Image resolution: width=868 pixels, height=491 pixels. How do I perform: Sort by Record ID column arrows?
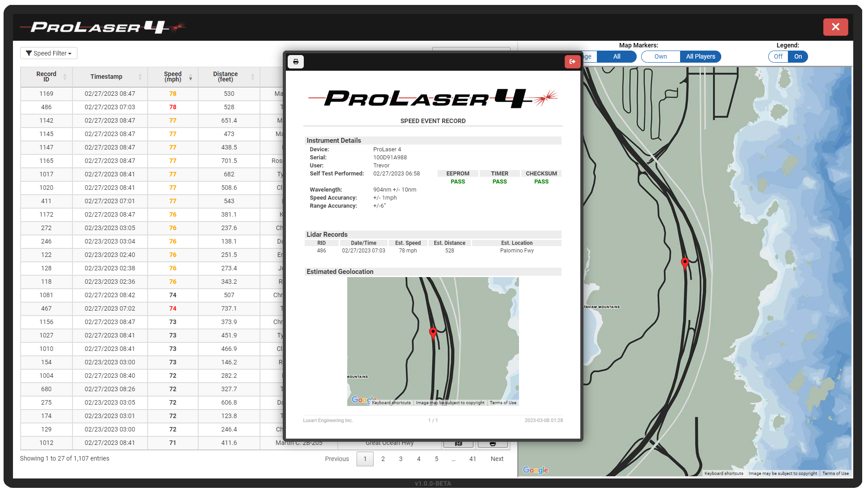(65, 77)
